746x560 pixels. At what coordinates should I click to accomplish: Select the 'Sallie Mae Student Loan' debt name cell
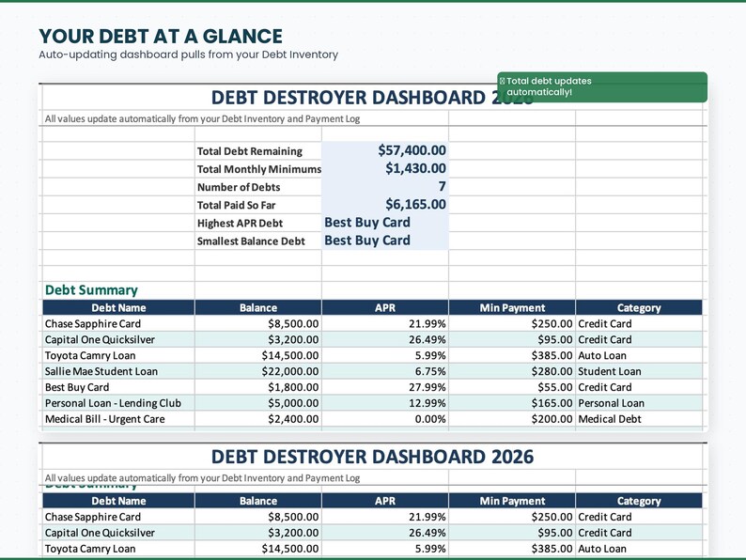coord(118,371)
